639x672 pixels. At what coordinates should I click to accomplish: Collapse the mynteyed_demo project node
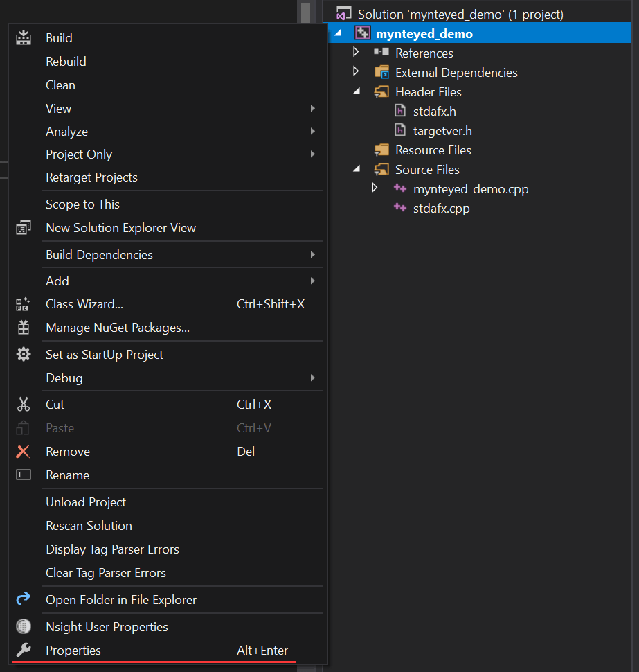[339, 33]
